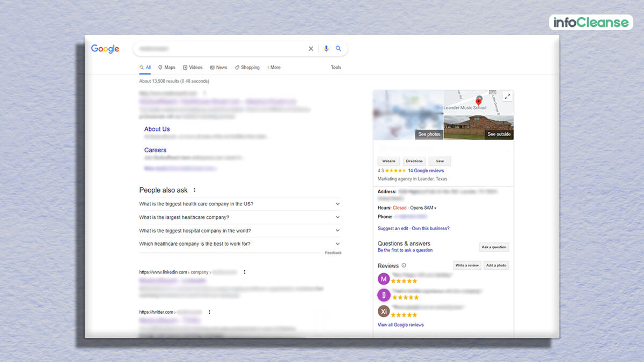The width and height of the screenshot is (644, 362).
Task: Click the Google logo
Action: click(x=105, y=49)
